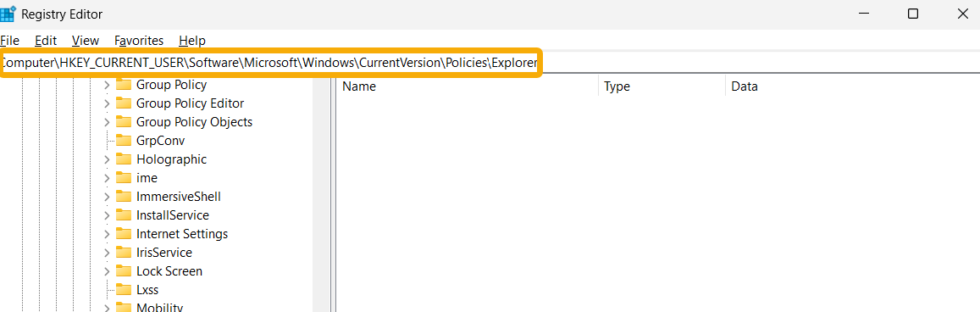
Task: Select the ImmersiveShell key label
Action: [179, 197]
